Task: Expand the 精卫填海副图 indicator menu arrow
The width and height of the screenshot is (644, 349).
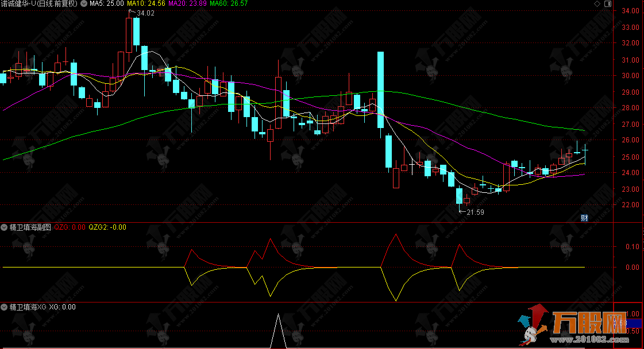Action: (x=5, y=227)
